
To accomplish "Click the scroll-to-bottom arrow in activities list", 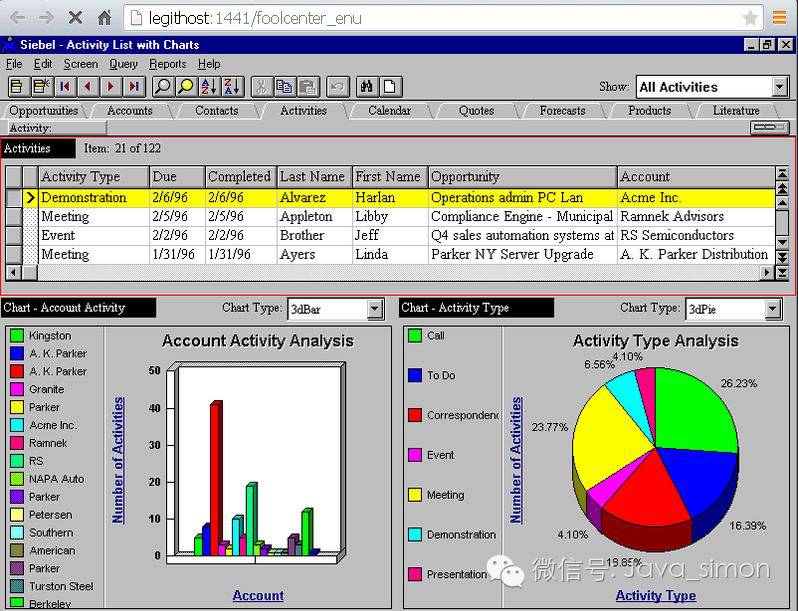I will tap(782, 274).
